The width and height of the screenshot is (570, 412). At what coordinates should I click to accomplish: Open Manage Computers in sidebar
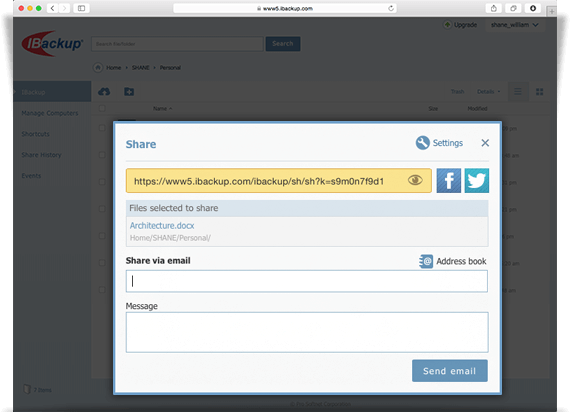[x=50, y=113]
